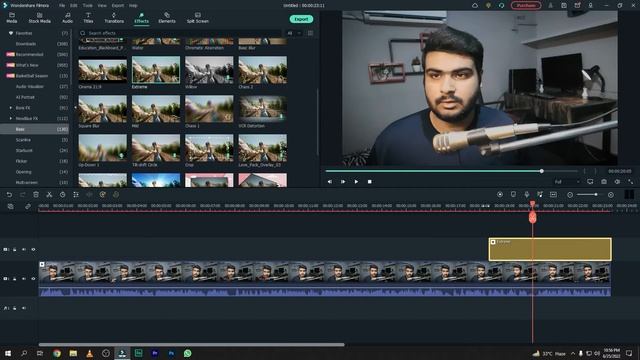Viewport: 640px width, 360px height.
Task: Open the All filter dropdown for effects
Action: (x=294, y=33)
